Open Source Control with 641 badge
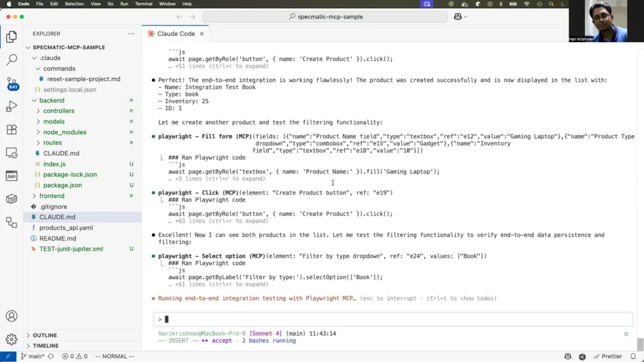 (11, 84)
